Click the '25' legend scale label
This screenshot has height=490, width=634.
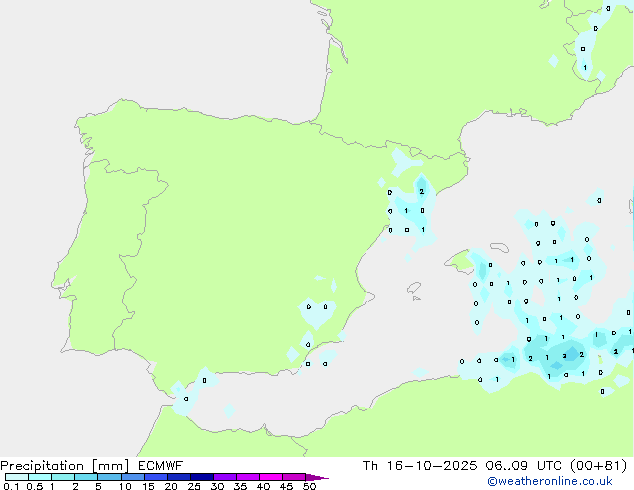(x=194, y=486)
